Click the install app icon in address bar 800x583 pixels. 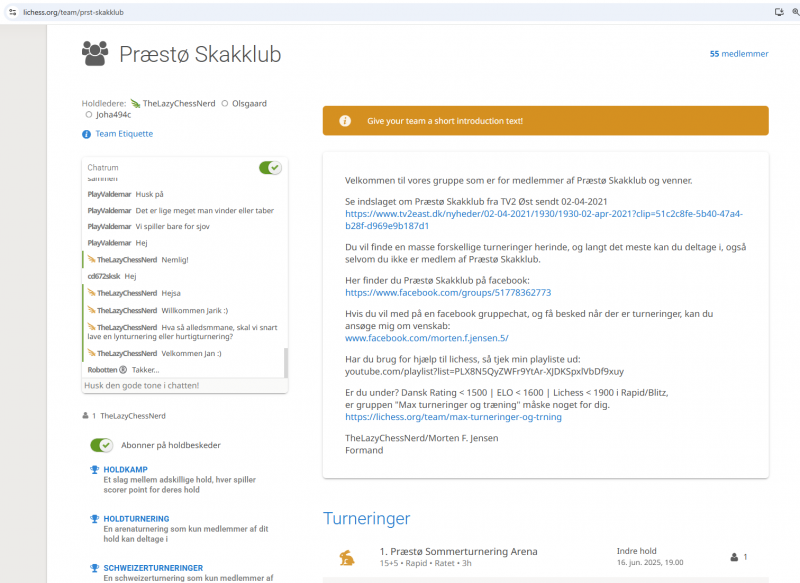pos(779,12)
